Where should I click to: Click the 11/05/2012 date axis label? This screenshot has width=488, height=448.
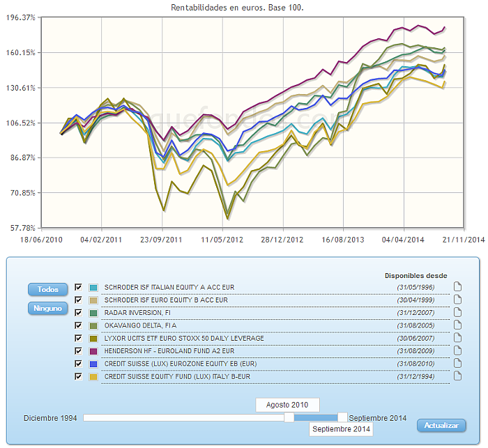coord(222,240)
